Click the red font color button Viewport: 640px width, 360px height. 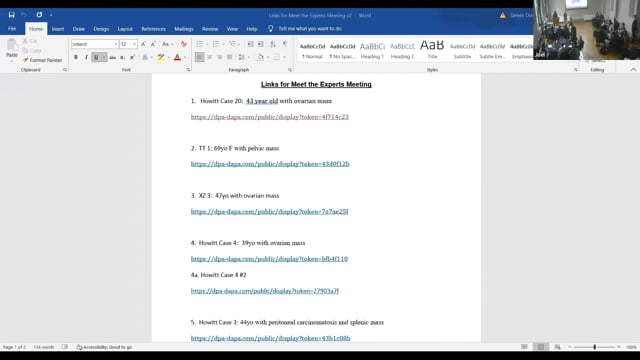(177, 58)
